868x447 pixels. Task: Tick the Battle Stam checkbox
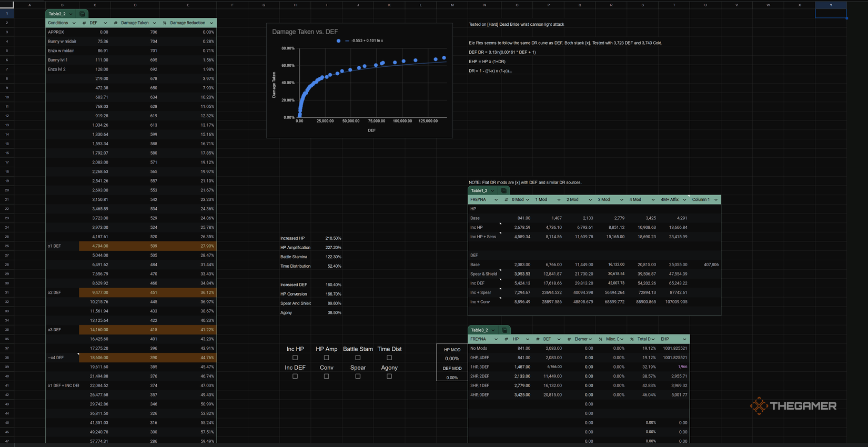pyautogui.click(x=358, y=358)
